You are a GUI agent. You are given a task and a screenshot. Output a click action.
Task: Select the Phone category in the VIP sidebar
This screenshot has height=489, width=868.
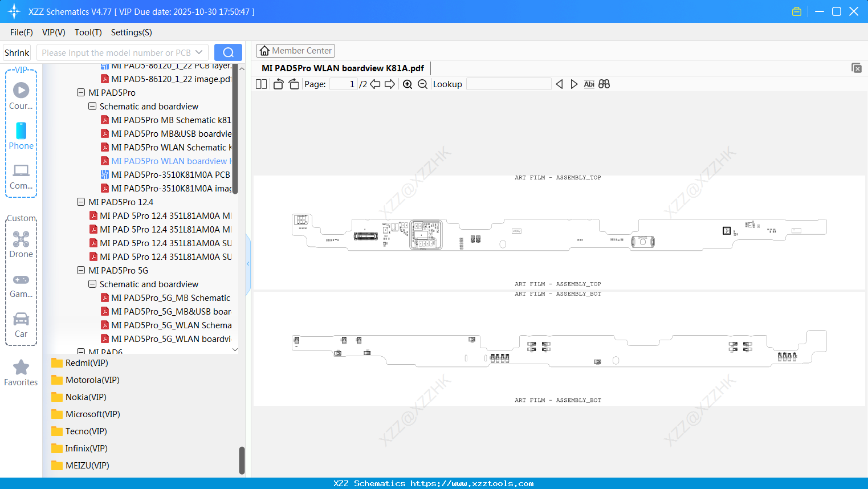(x=21, y=137)
